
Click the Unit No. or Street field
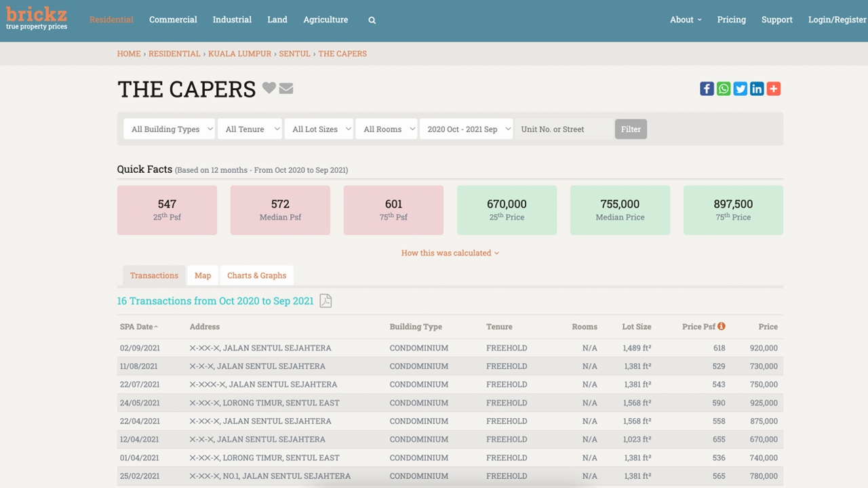(x=564, y=129)
